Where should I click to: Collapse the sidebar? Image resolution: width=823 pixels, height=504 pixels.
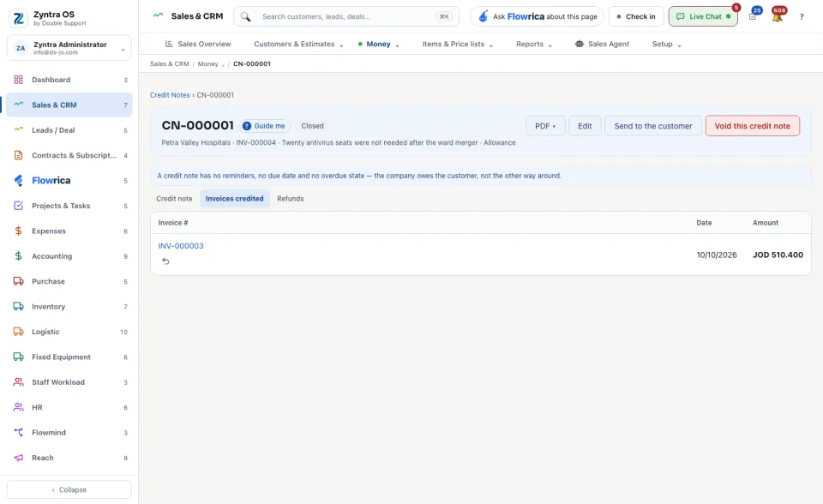pyautogui.click(x=69, y=489)
